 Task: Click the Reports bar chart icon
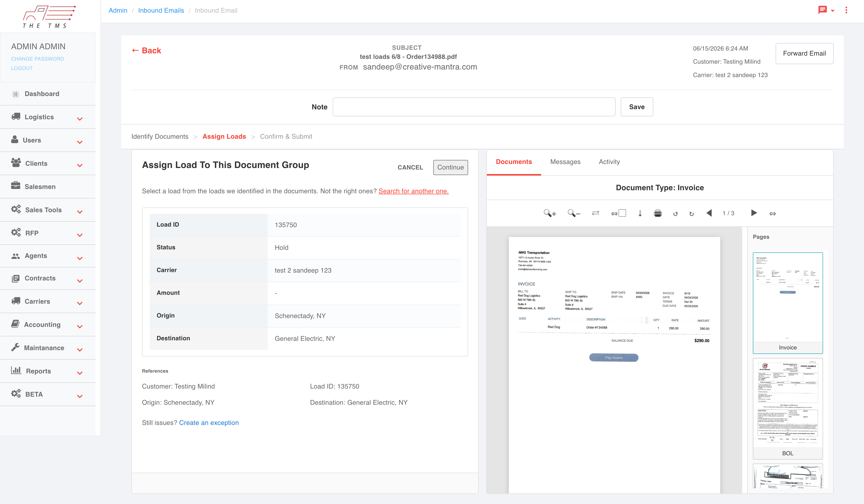click(x=16, y=370)
